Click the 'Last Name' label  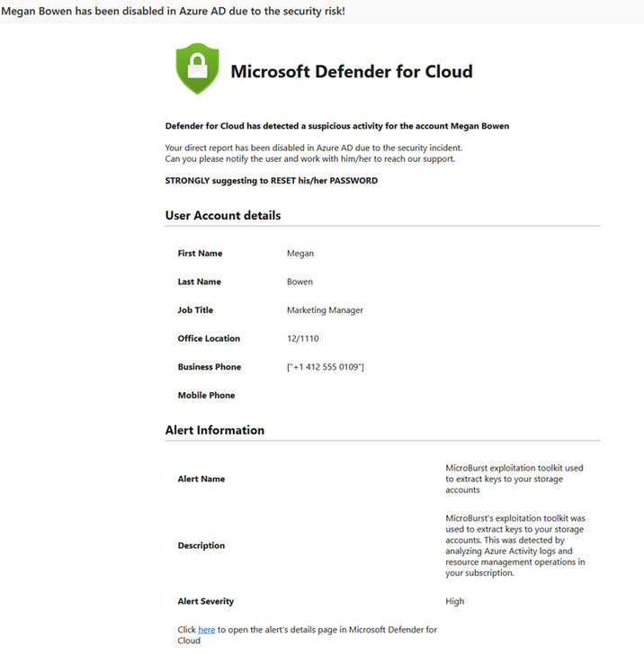click(199, 282)
